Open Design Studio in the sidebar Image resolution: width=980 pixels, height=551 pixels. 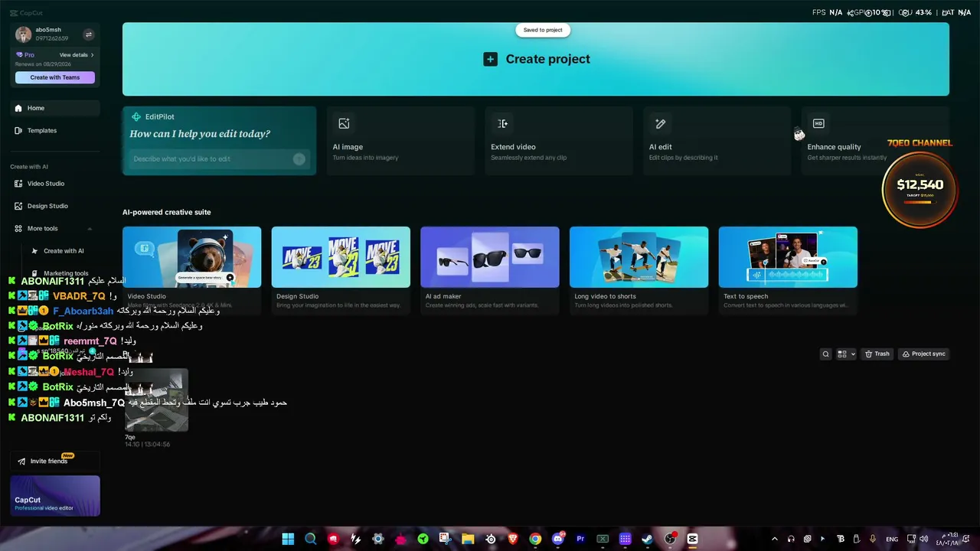coord(55,206)
